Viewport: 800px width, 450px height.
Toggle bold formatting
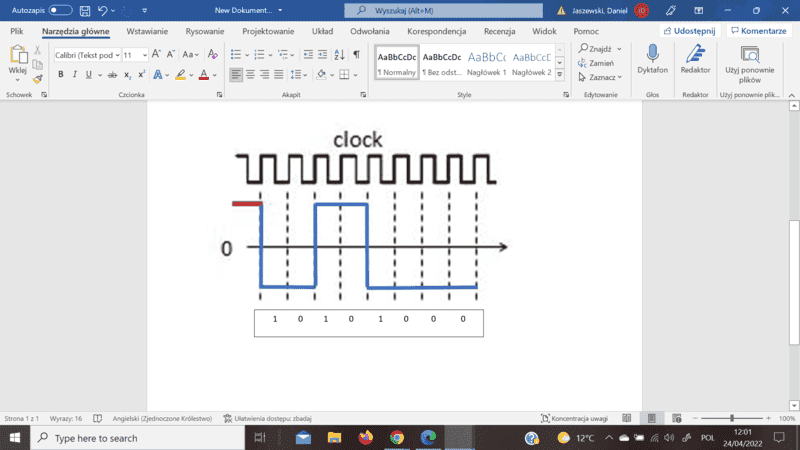tap(60, 75)
